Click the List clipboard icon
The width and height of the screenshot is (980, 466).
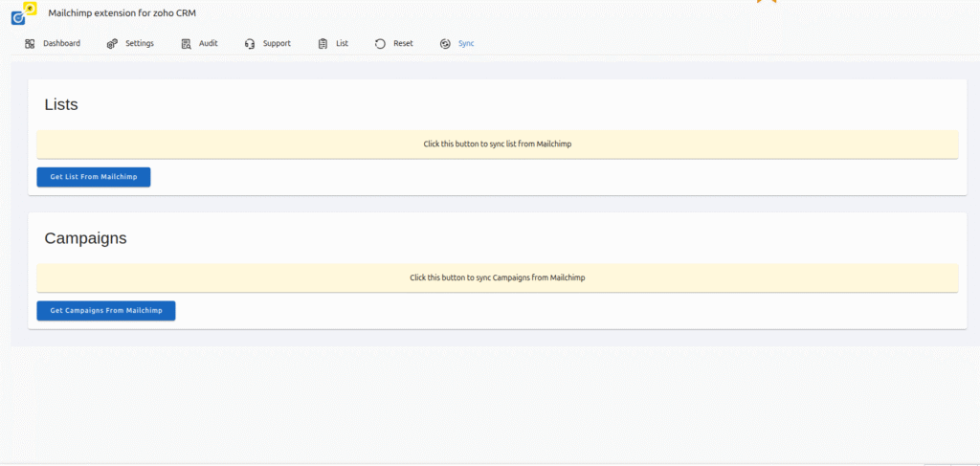click(x=323, y=44)
